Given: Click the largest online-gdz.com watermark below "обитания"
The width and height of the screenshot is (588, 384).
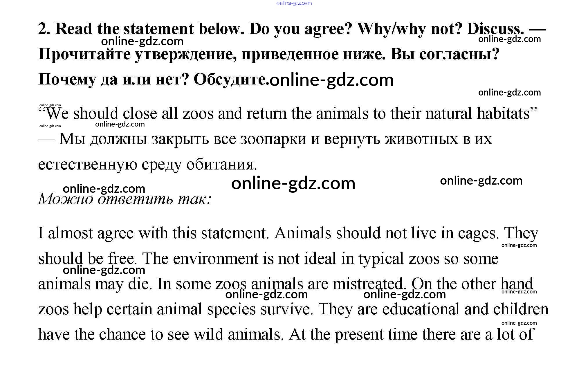Looking at the screenshot, I should point(293,183).
